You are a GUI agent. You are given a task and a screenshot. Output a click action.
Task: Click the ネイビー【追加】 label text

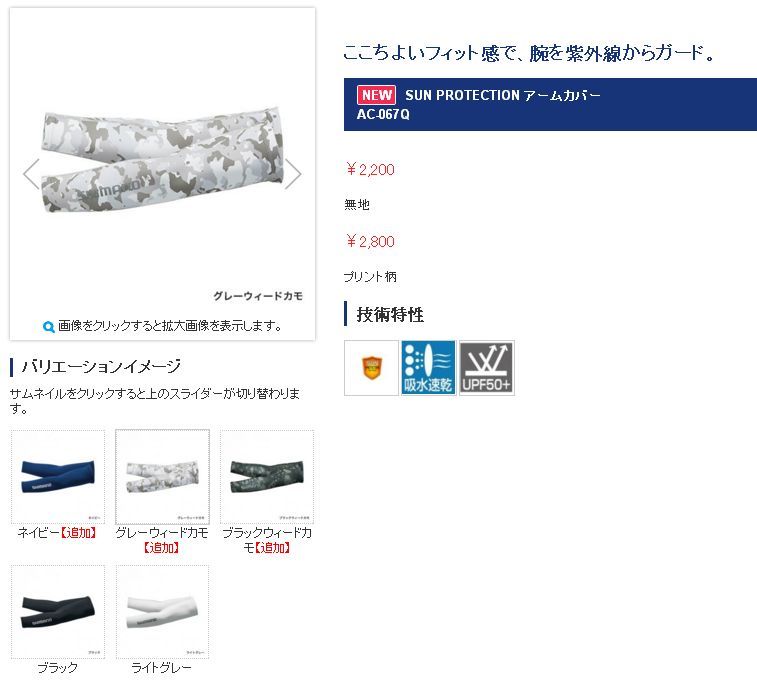point(57,533)
